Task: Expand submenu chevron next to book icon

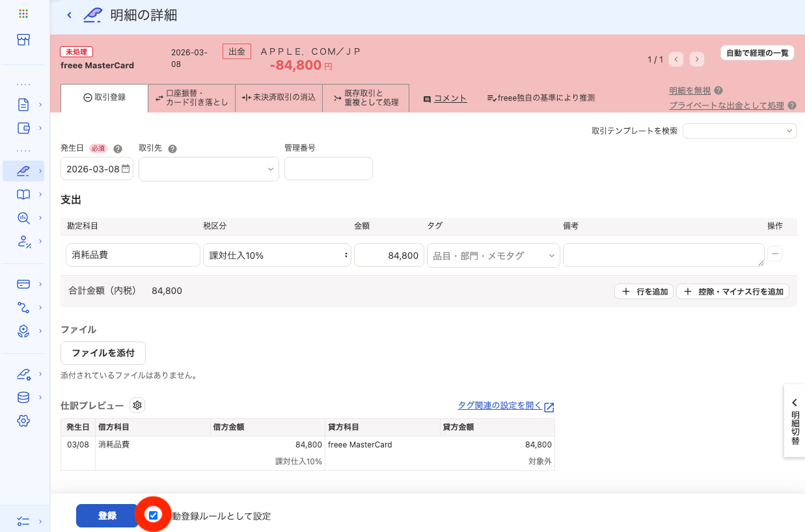Action: pyautogui.click(x=40, y=194)
